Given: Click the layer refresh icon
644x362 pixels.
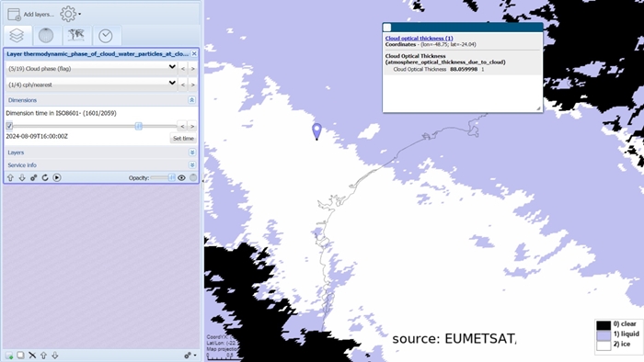Looking at the screenshot, I should 45,177.
